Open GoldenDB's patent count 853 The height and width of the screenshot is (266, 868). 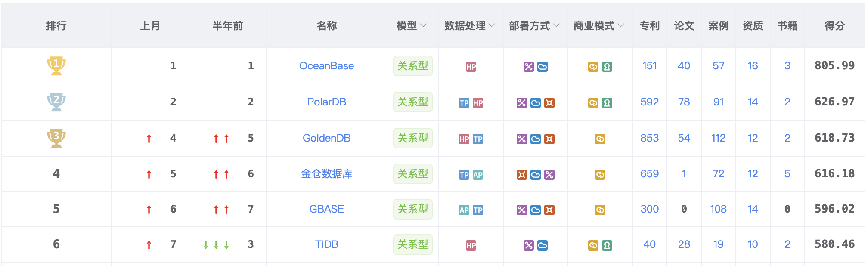coord(649,138)
